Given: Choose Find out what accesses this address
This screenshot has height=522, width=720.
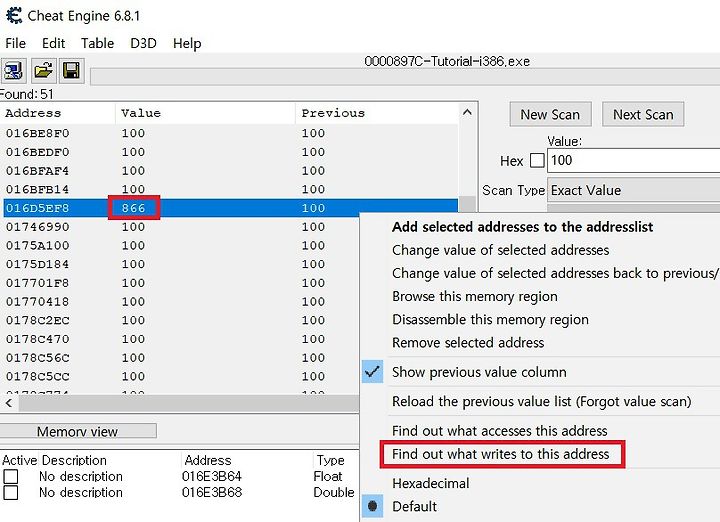Looking at the screenshot, I should click(500, 431).
